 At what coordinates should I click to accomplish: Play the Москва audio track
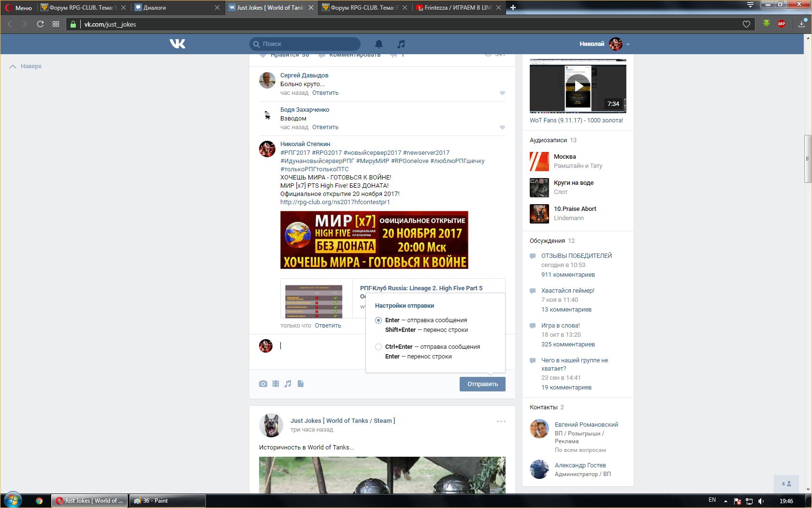[x=539, y=162]
